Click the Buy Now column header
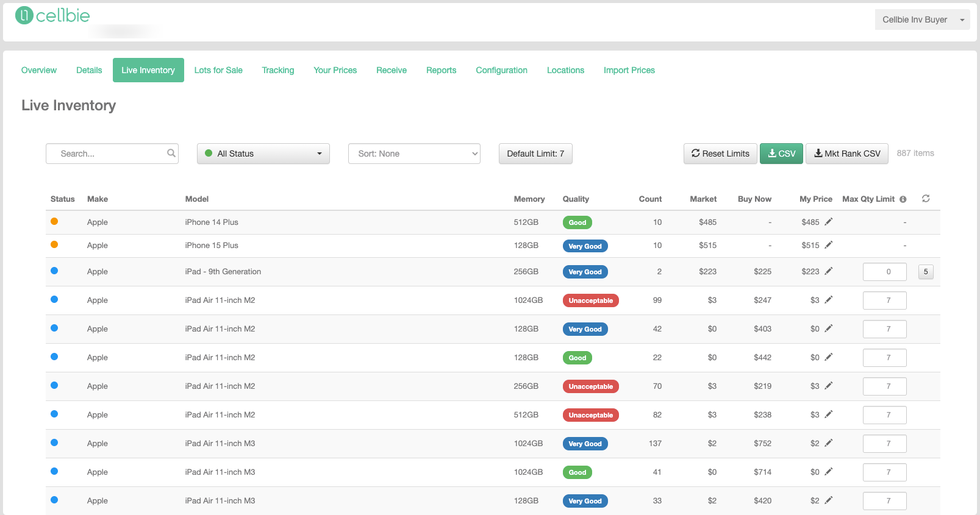This screenshot has width=980, height=515. pos(754,199)
